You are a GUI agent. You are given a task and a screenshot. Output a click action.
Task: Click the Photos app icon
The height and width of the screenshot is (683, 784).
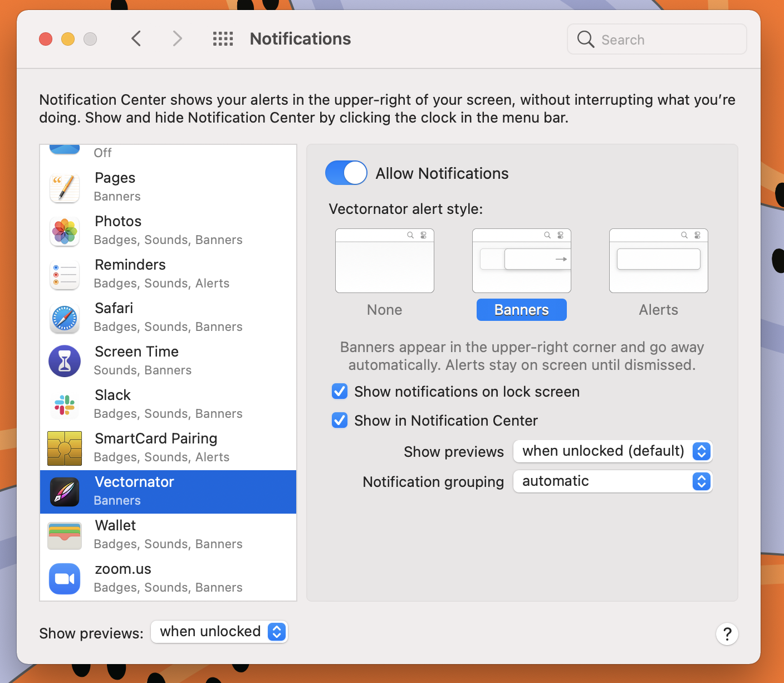tap(65, 231)
